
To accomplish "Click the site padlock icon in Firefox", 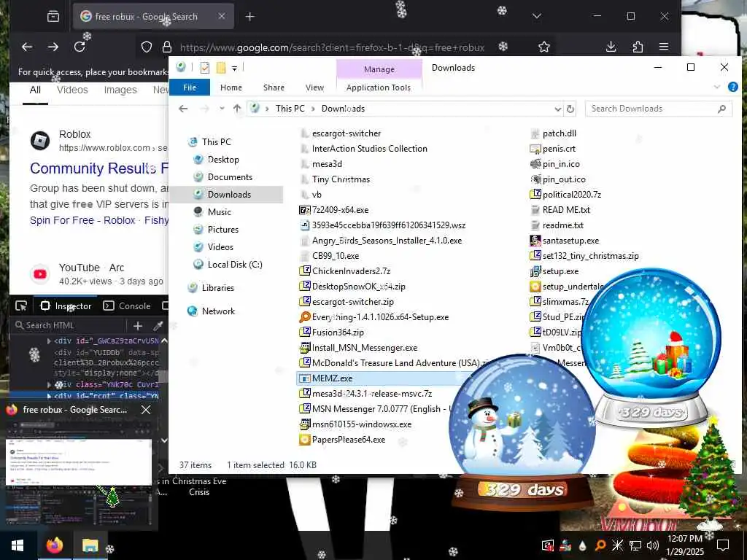I will 167,47.
